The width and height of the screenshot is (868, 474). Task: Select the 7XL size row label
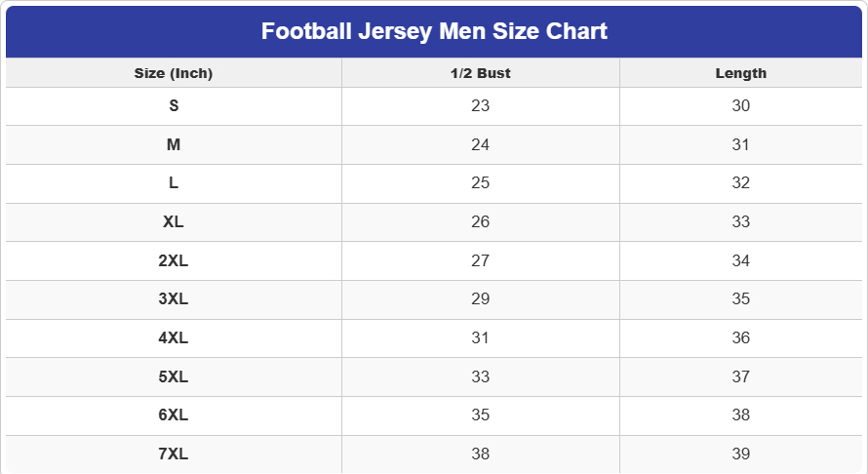(x=174, y=454)
